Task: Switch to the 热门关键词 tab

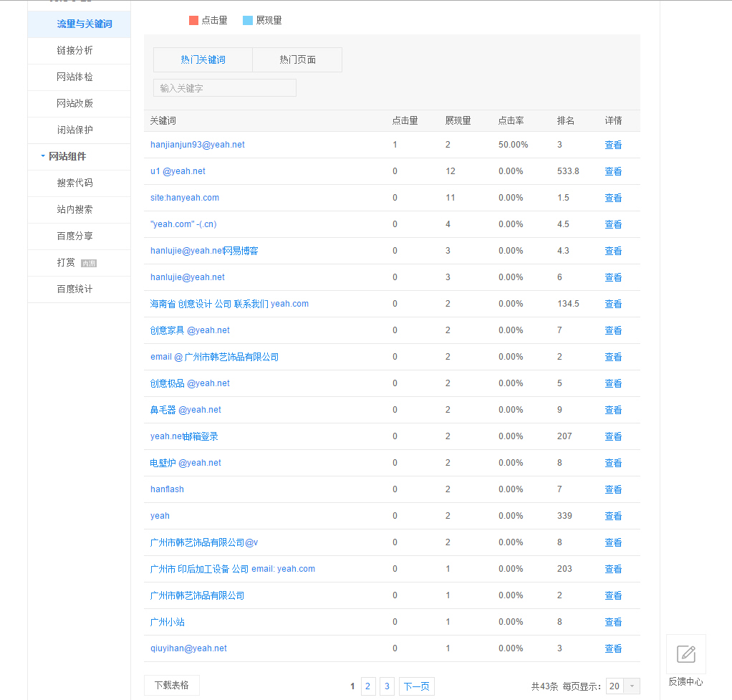Action: click(x=203, y=59)
